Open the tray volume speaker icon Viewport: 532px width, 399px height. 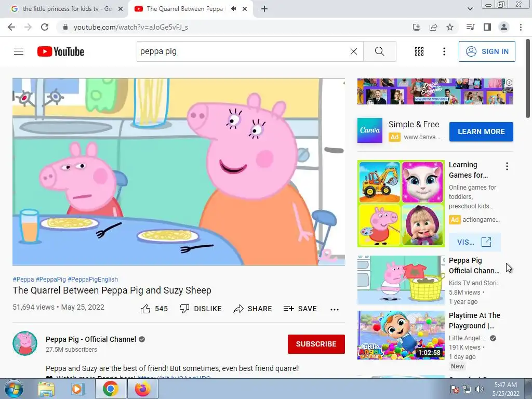point(479,389)
